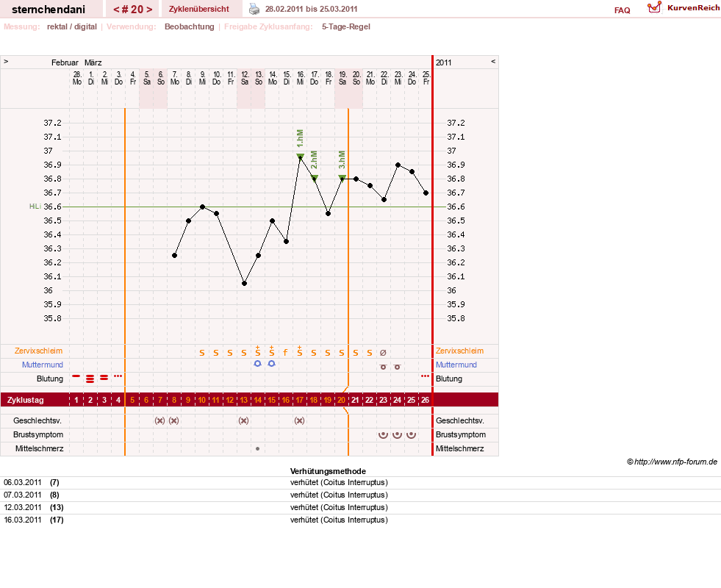Click date range 28.02.2011 bis 25.03.2011
This screenshot has height=588, width=721.
pos(311,9)
